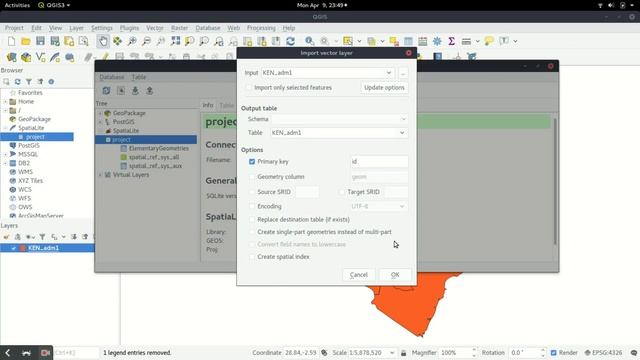Select the Identify Features tool
Image resolution: width=640 pixels, height=360 pixels.
click(x=309, y=41)
